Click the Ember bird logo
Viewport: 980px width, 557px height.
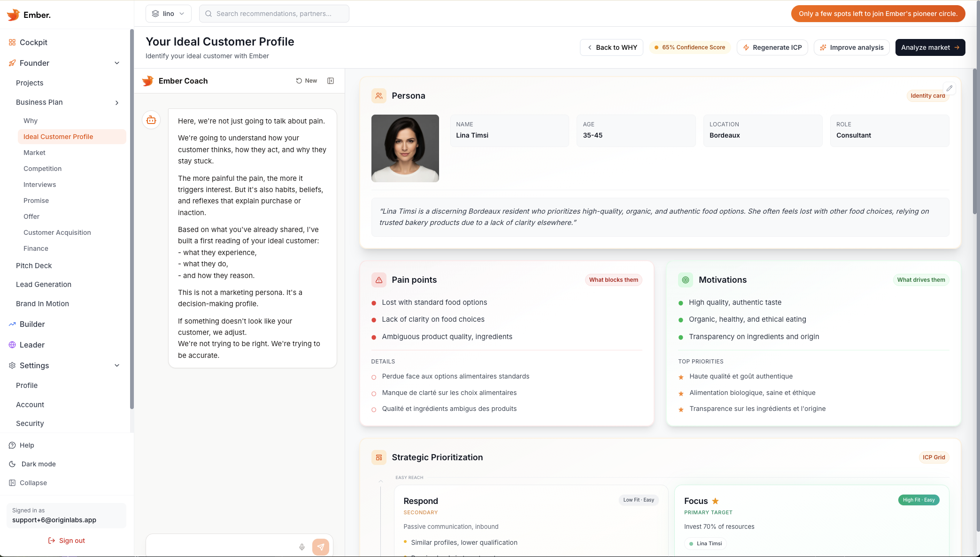(13, 15)
